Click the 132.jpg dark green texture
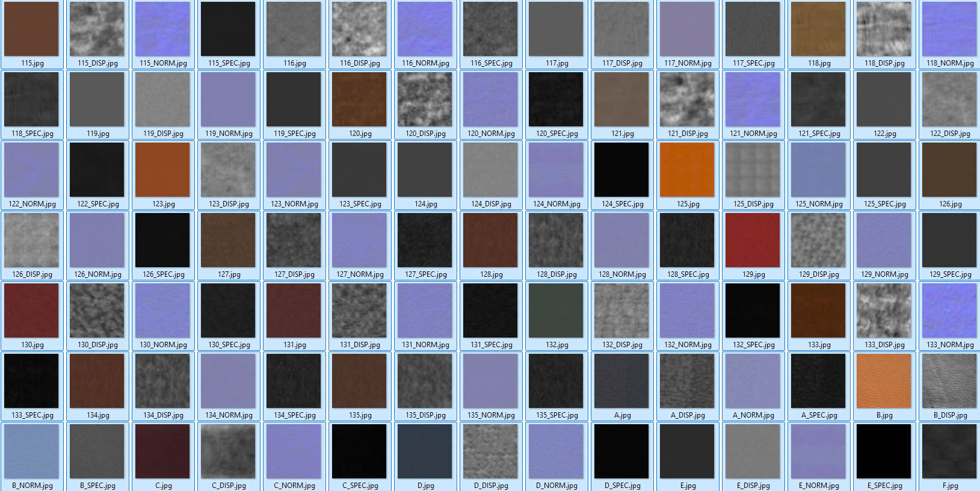Screen dimensions: 980x491 click(x=556, y=311)
